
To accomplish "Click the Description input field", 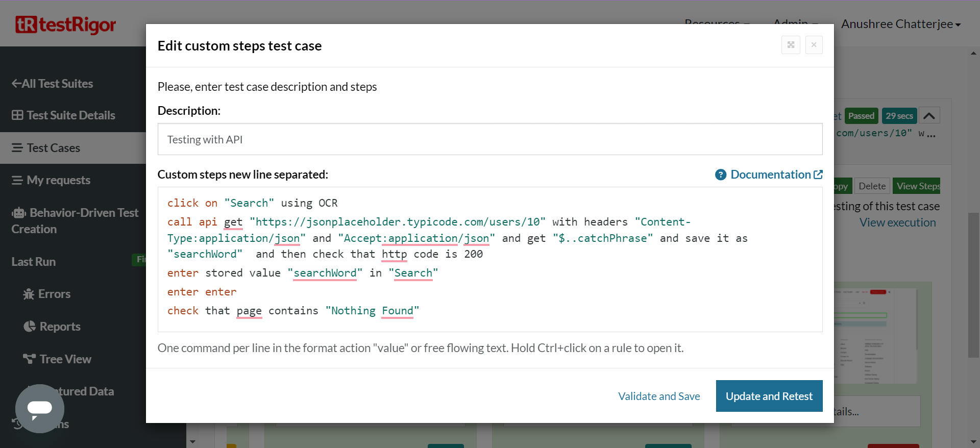I will [x=489, y=139].
